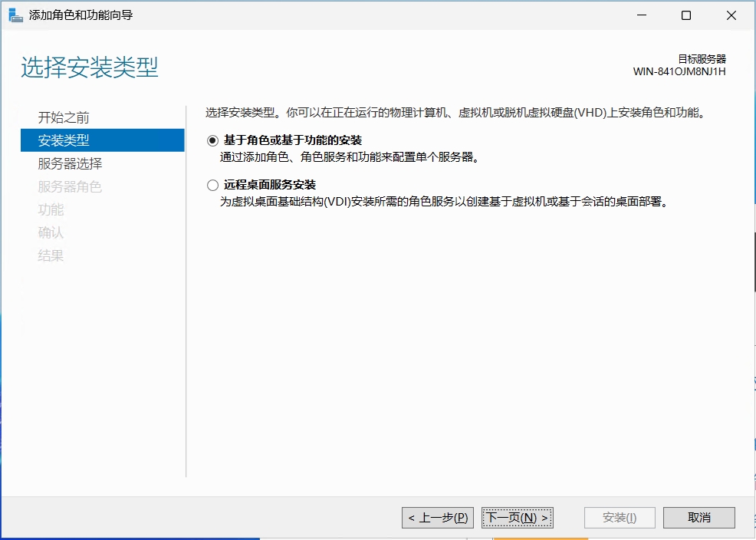The image size is (756, 540).
Task: Select the role-based or feature-based installation radio button
Action: [212, 141]
